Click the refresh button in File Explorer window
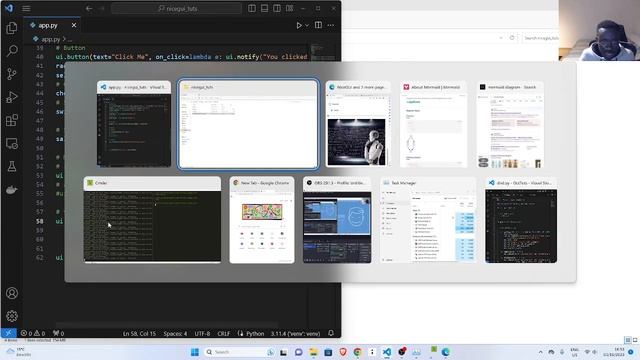Viewport: 640px width, 360px height. 512,38
